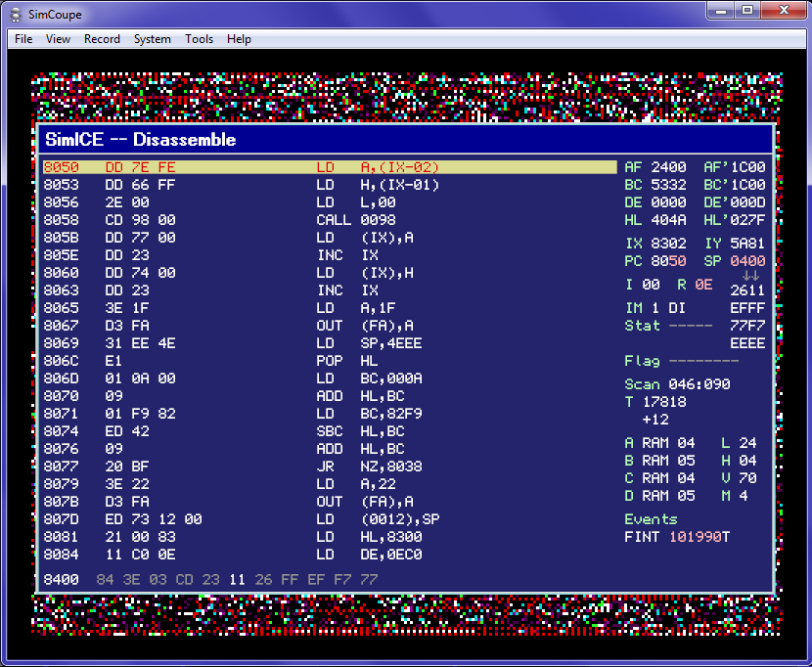The width and height of the screenshot is (812, 667).
Task: Select the highlighted instruction at address 8050
Action: click(x=196, y=167)
